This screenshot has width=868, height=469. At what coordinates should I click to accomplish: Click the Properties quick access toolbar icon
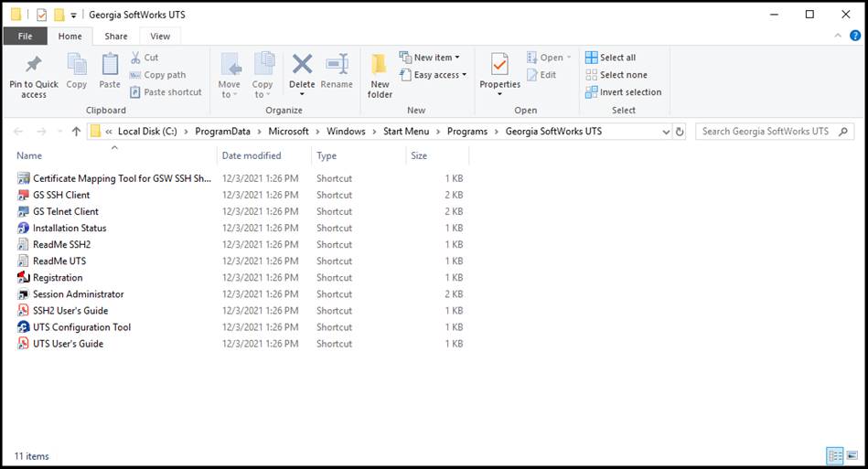click(x=41, y=15)
